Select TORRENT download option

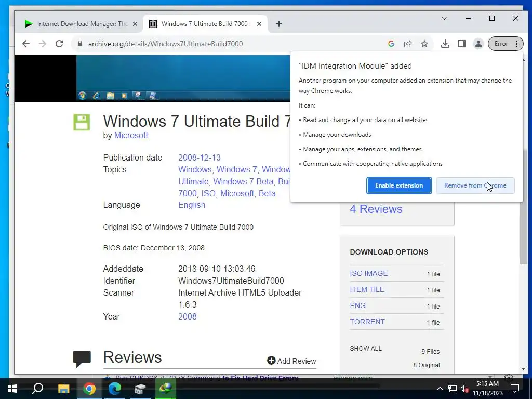tap(367, 322)
